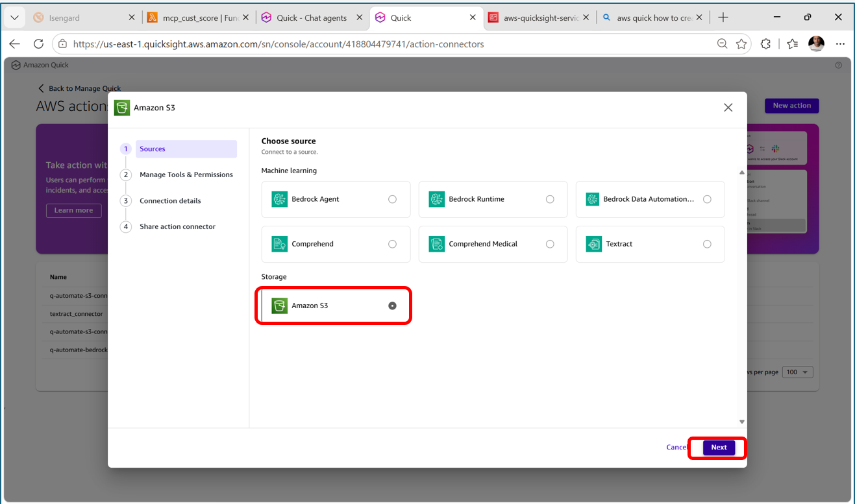The image size is (855, 504).
Task: Select the Bedrock Data Automation radio button
Action: (707, 199)
